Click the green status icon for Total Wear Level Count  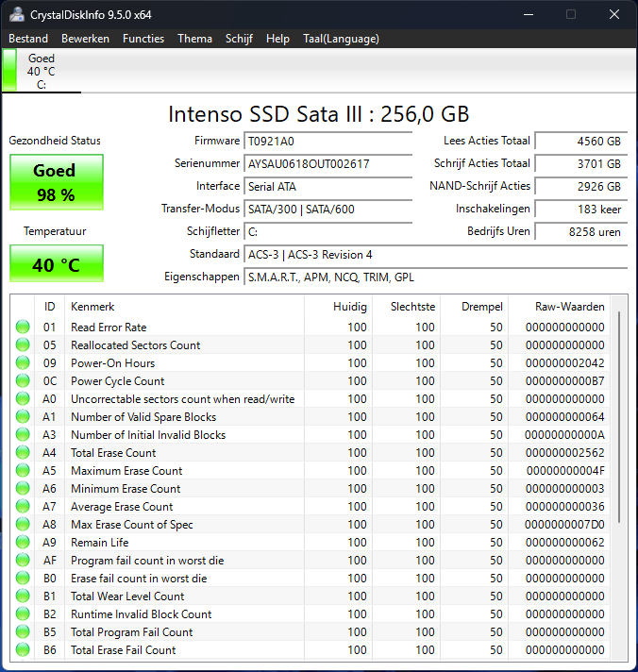tap(23, 596)
